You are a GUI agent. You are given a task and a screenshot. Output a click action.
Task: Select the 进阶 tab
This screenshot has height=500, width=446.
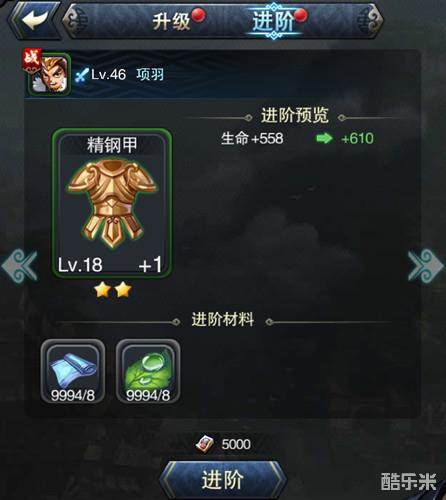coord(273,21)
